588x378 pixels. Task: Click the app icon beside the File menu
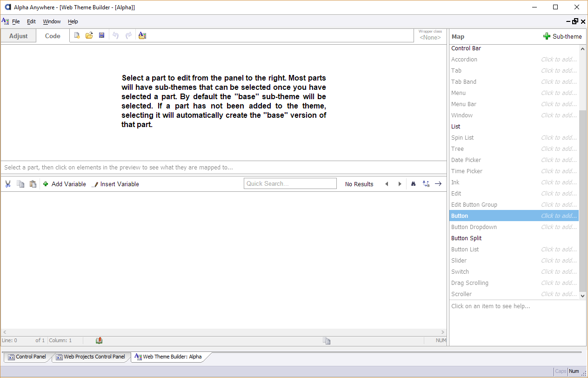[x=6, y=21]
